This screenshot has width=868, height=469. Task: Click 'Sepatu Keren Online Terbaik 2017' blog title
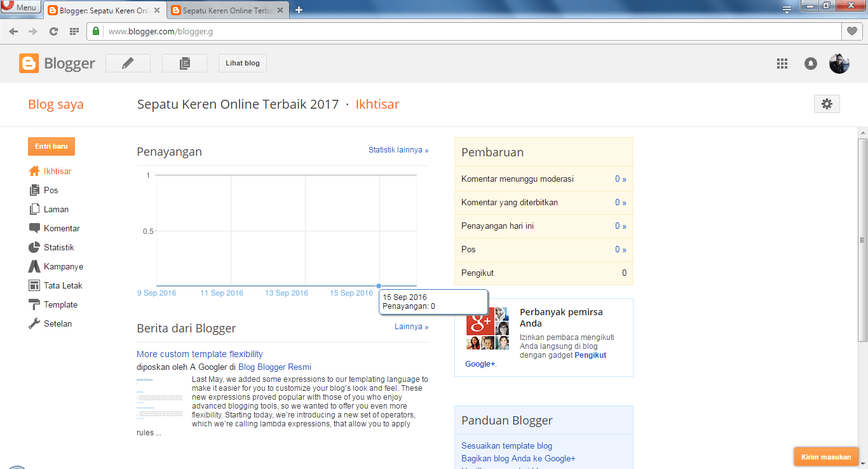coord(238,104)
